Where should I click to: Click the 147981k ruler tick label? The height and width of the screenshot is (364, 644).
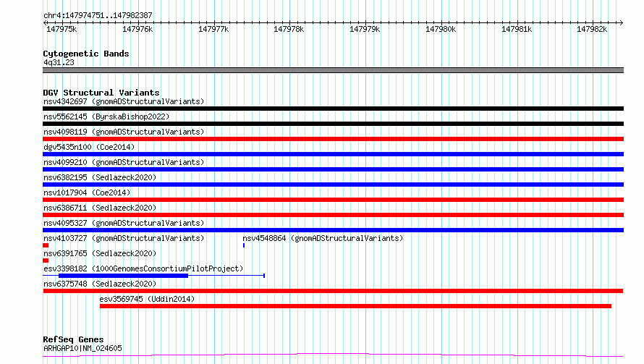click(517, 29)
